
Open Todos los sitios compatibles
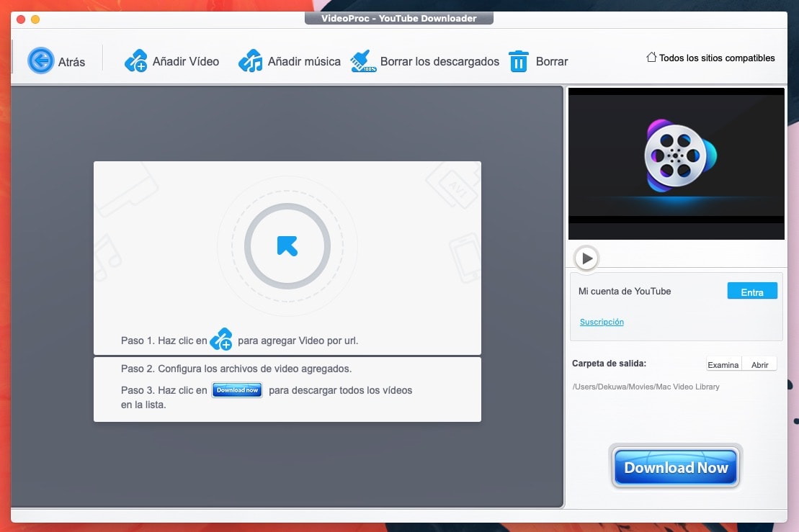pyautogui.click(x=717, y=58)
